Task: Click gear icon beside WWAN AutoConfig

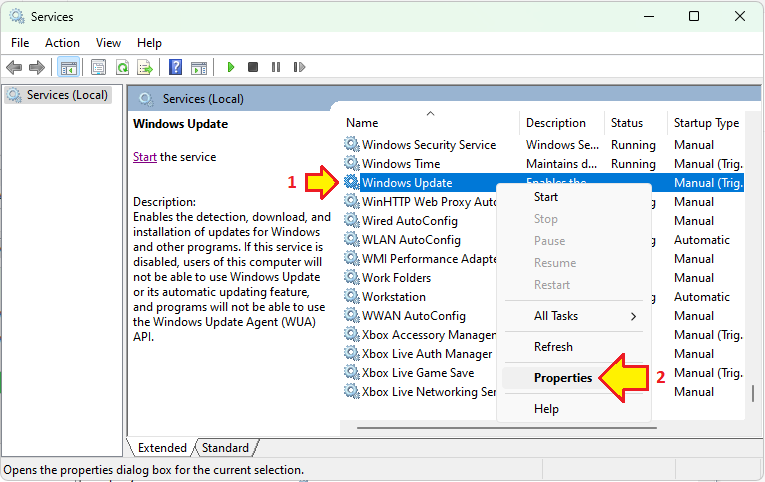Action: coord(351,316)
